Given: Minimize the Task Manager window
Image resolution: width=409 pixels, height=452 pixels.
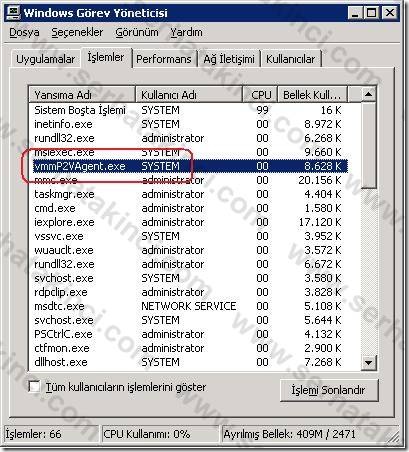Looking at the screenshot, I should click(355, 13).
